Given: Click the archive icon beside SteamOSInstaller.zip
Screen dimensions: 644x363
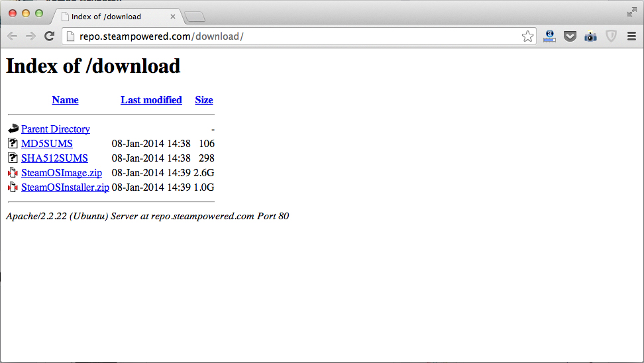Looking at the screenshot, I should click(x=13, y=187).
